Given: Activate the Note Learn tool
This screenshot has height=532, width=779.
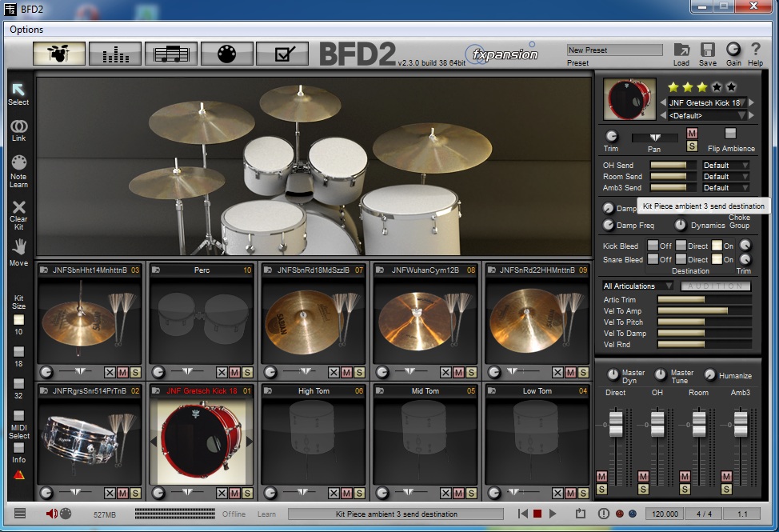Looking at the screenshot, I should 18,163.
